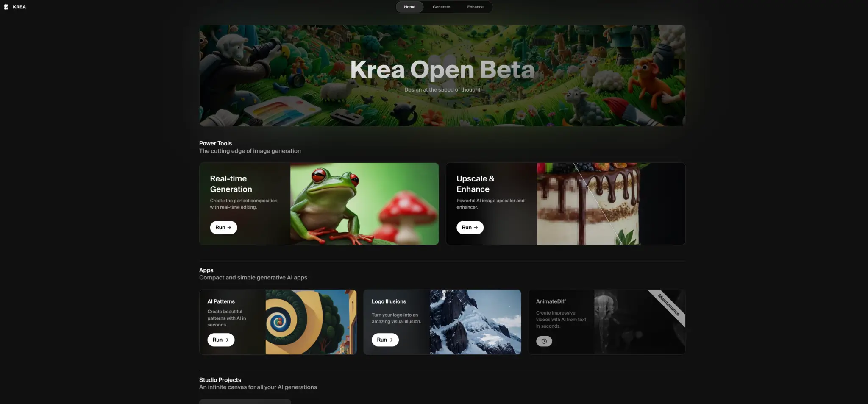Image resolution: width=868 pixels, height=404 pixels.
Task: Click the cake upscale comparison image
Action: point(588,204)
